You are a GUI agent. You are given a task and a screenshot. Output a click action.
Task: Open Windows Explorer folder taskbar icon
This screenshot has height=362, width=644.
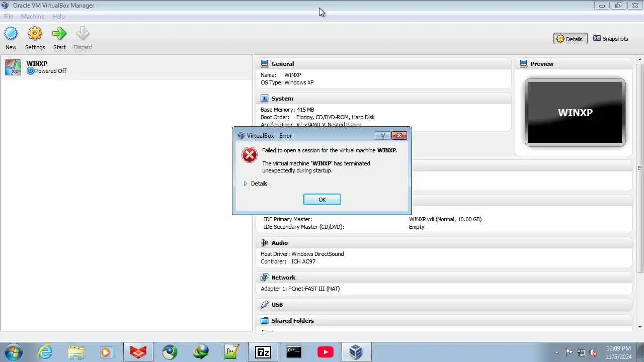(76, 352)
